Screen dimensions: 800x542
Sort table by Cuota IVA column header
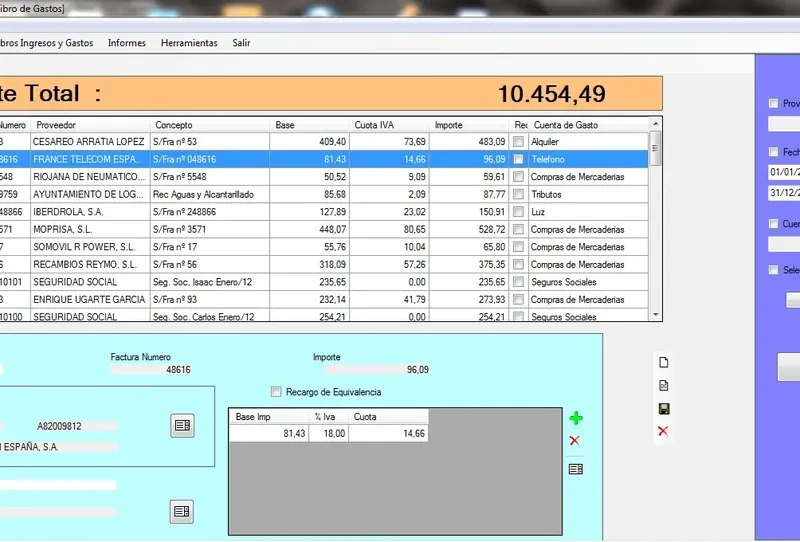[x=389, y=125]
